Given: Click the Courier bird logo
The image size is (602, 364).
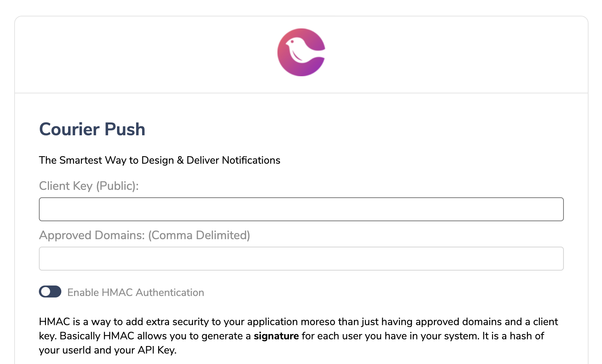Looking at the screenshot, I should pos(301,52).
